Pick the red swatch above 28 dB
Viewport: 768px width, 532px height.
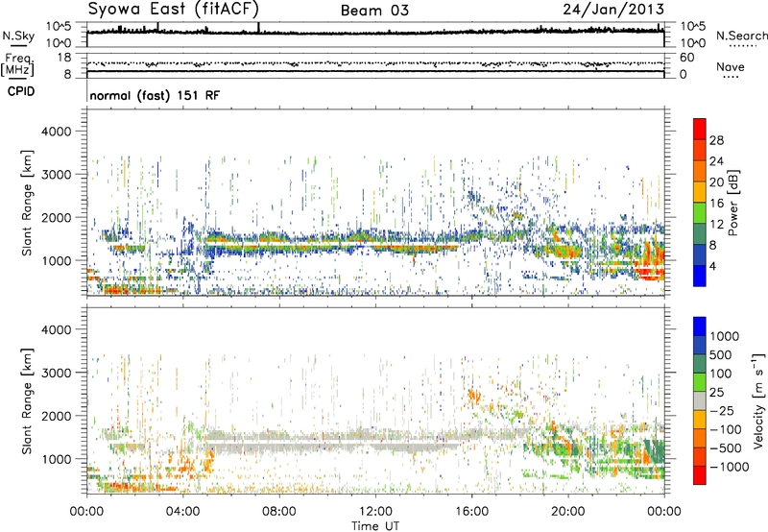point(700,130)
